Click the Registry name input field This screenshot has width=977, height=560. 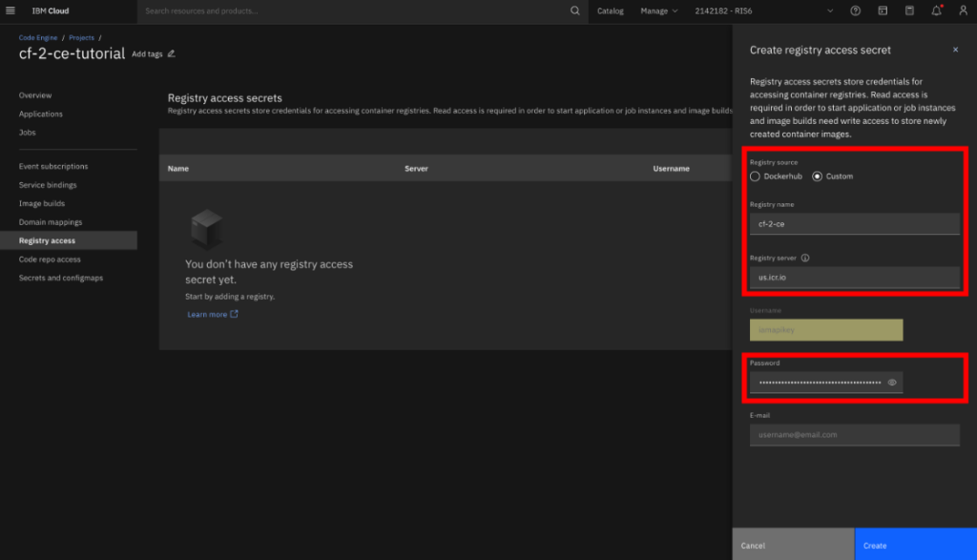tap(854, 223)
